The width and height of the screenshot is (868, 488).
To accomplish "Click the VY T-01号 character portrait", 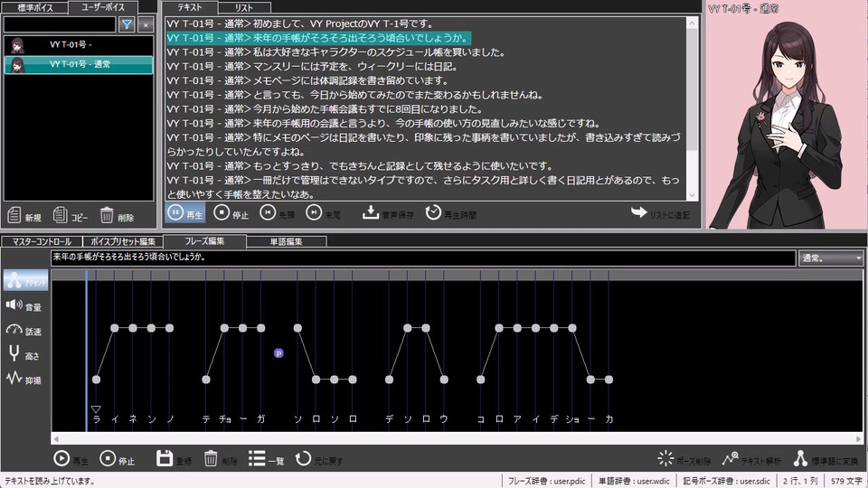I will (786, 115).
